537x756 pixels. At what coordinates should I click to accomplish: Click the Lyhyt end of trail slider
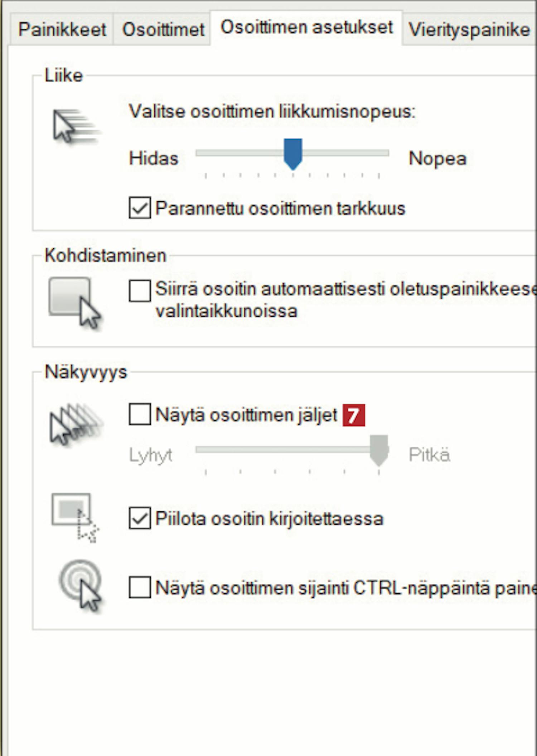click(150, 456)
